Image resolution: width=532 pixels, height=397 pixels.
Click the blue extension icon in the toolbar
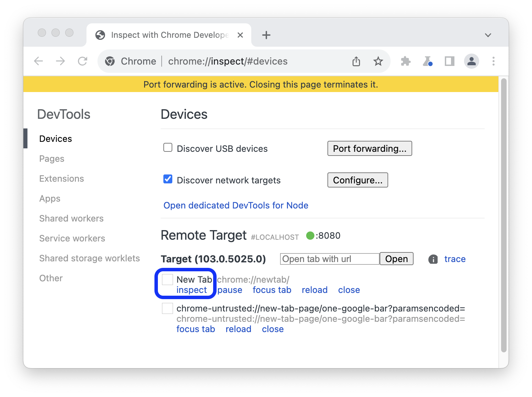coord(428,61)
